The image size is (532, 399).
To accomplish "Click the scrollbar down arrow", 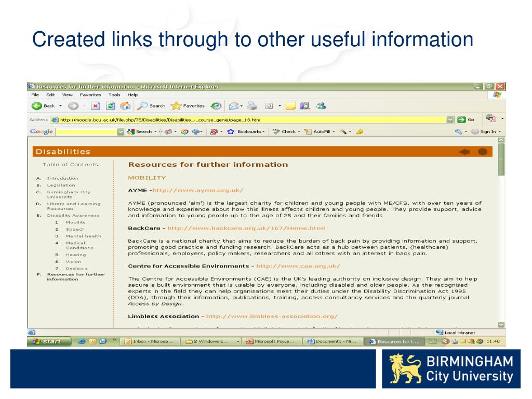I will (501, 325).
